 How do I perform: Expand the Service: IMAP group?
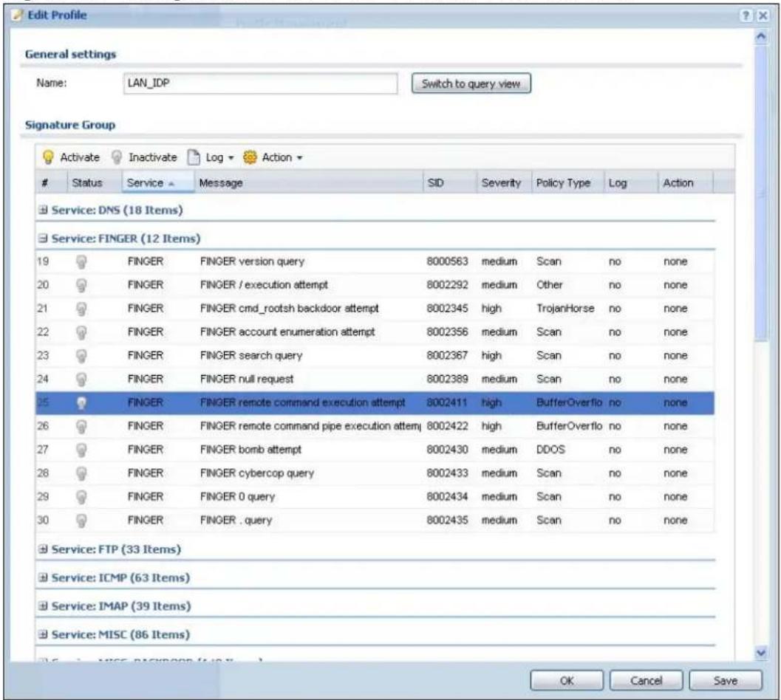pos(44,606)
